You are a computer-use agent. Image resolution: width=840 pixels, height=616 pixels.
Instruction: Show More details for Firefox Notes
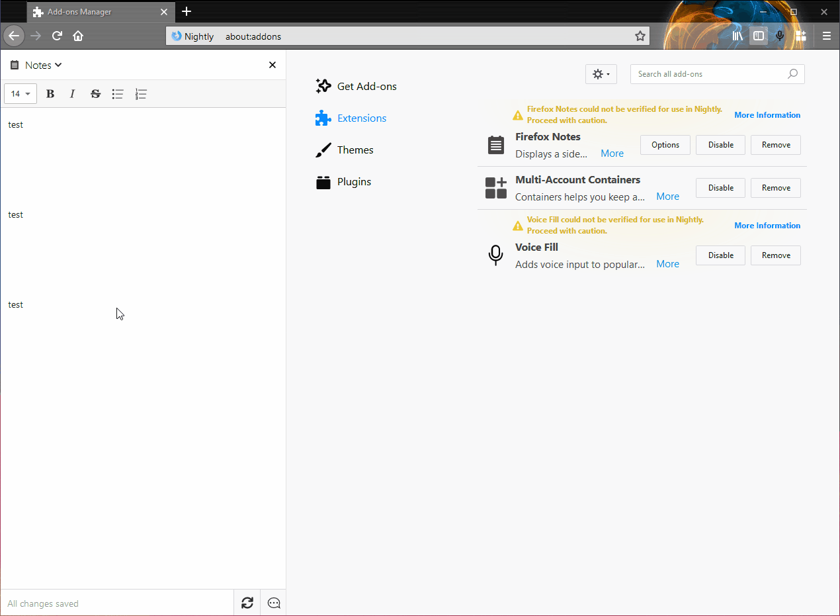coord(612,154)
